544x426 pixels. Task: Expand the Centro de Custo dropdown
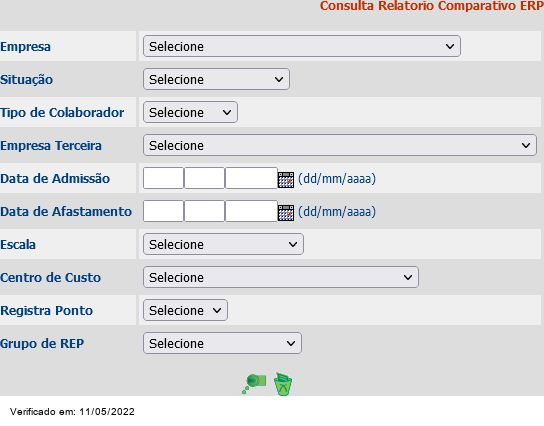tap(281, 277)
